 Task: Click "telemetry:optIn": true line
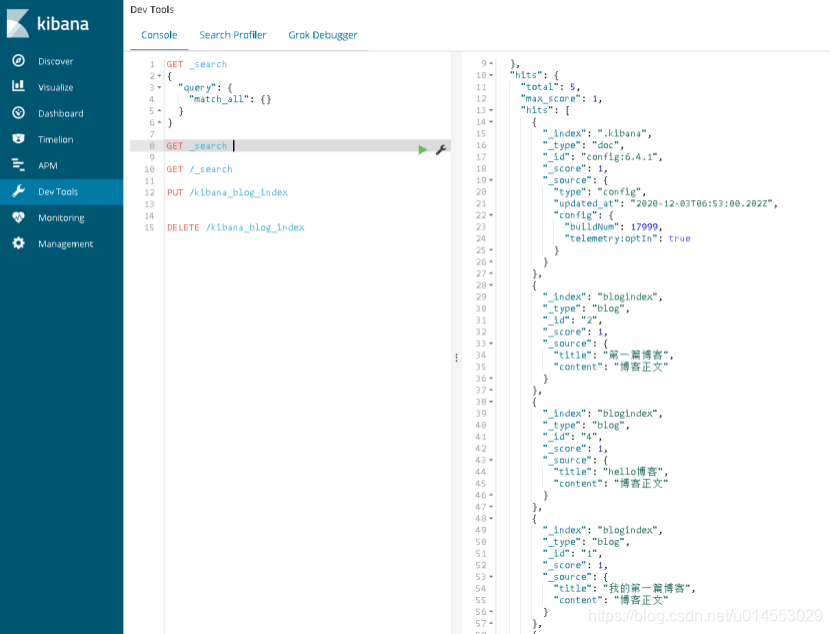click(627, 239)
